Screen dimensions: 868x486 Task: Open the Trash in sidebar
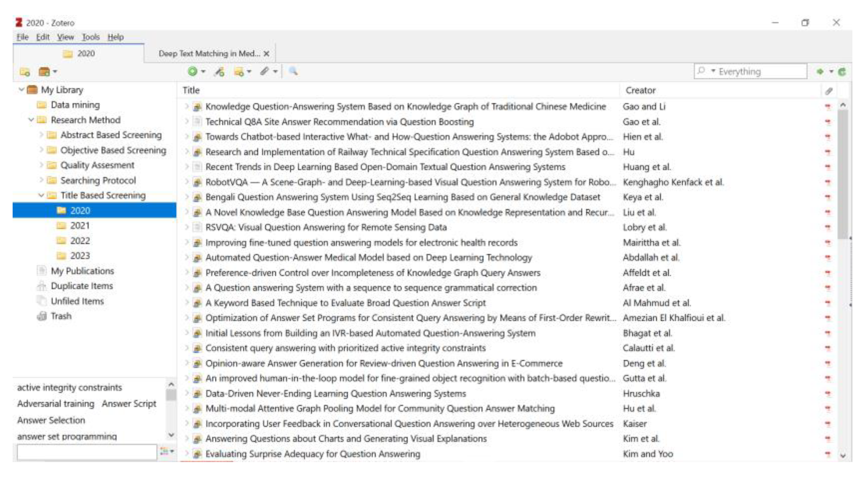point(61,316)
